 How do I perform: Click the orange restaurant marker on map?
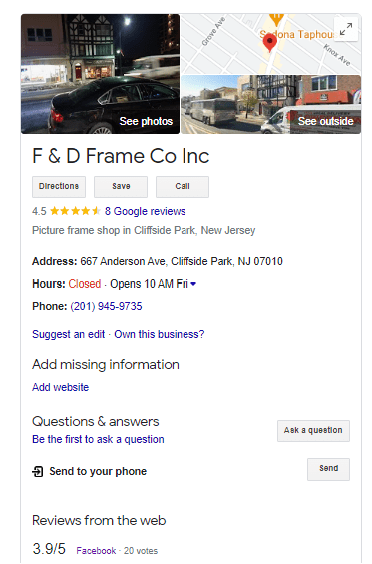tap(276, 19)
